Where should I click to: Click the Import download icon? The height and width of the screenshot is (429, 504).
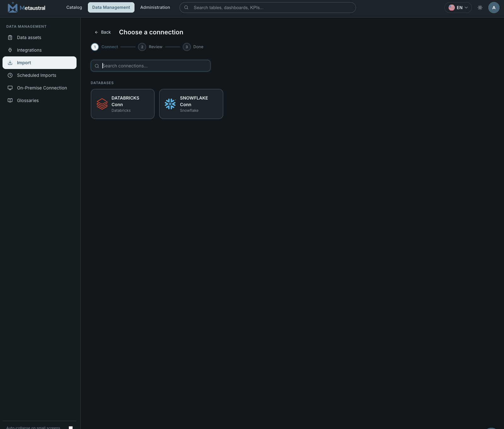pyautogui.click(x=10, y=63)
